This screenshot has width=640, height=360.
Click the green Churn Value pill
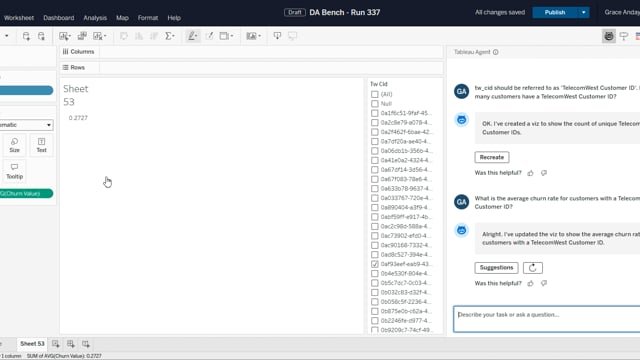point(26,193)
